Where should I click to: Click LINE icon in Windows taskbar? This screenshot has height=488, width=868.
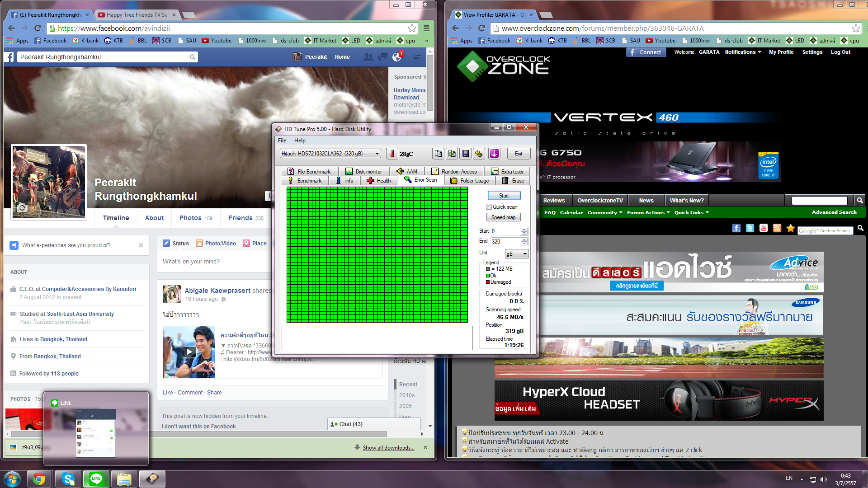coord(96,479)
